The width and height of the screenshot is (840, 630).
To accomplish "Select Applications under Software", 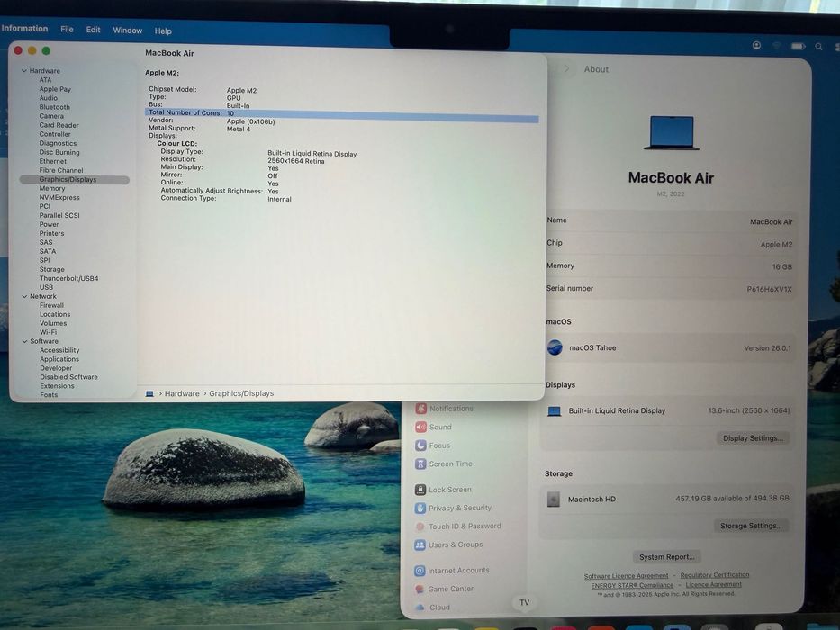I will (59, 359).
